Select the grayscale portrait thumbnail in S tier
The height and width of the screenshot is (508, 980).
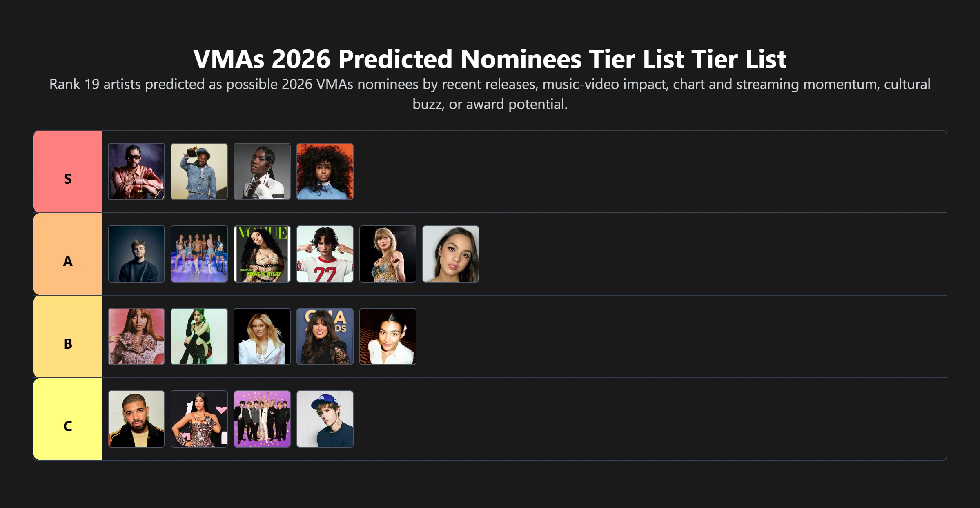262,172
